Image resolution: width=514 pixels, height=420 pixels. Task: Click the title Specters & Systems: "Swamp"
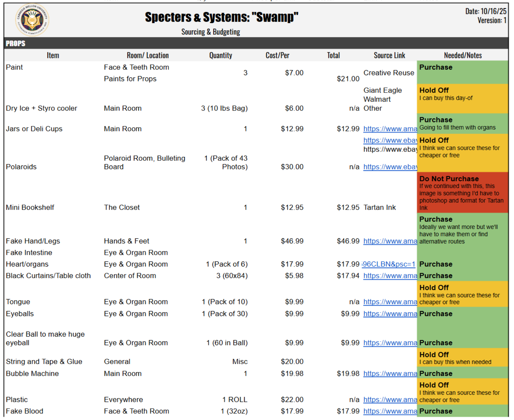point(222,17)
